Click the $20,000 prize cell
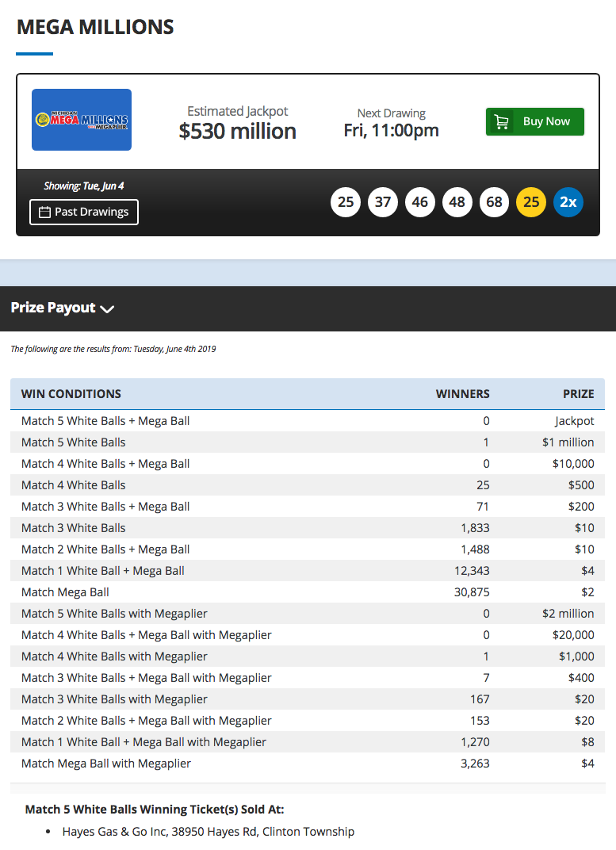This screenshot has width=616, height=850. click(x=573, y=635)
